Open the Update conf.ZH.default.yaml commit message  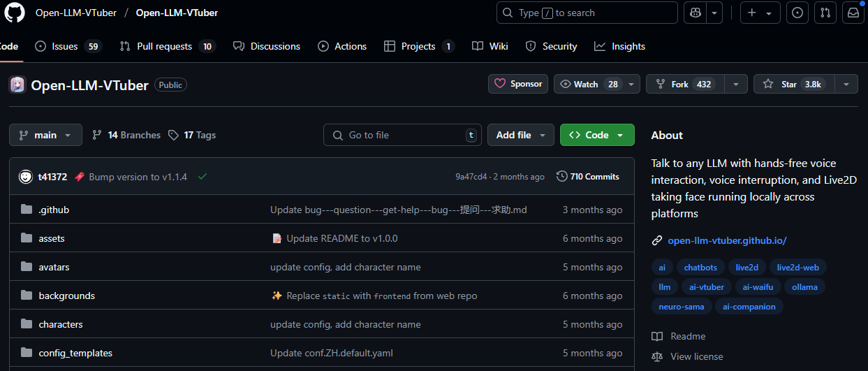pos(332,353)
